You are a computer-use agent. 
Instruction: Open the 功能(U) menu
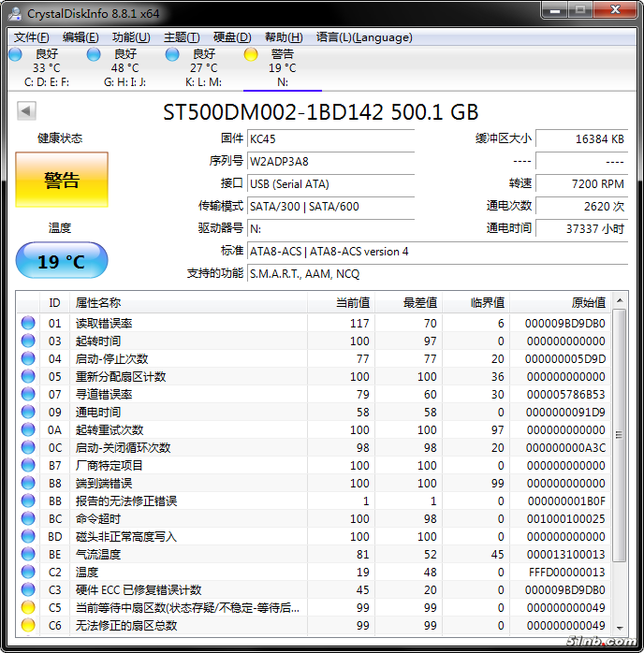131,37
